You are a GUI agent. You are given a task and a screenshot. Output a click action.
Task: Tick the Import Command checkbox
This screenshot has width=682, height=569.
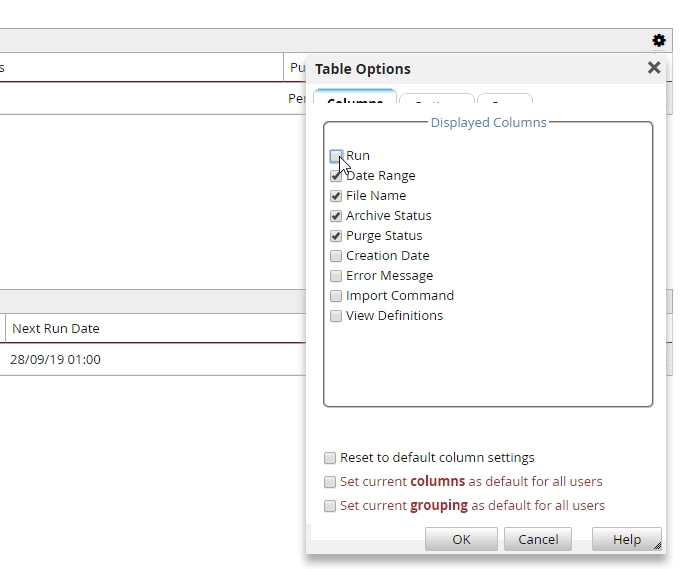click(336, 296)
